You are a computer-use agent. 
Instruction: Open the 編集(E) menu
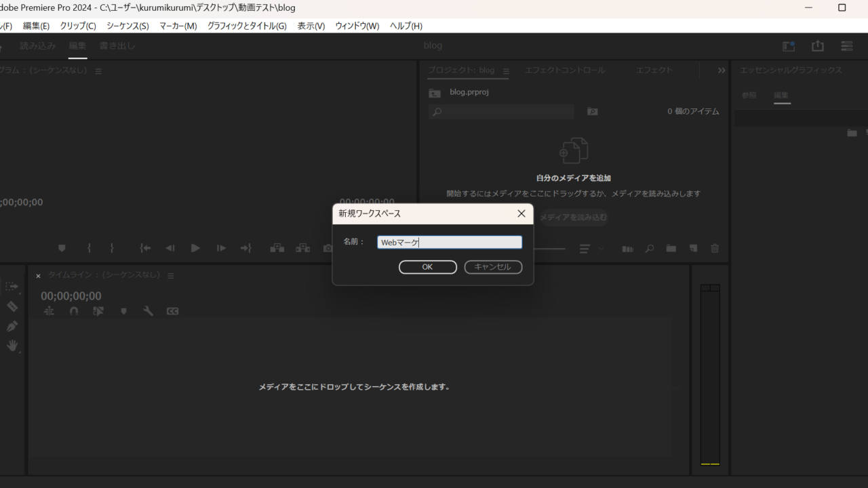tap(36, 26)
